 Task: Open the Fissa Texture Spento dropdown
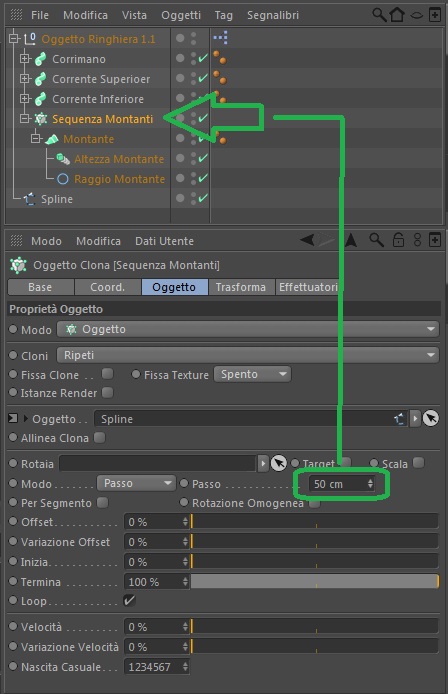click(x=252, y=374)
